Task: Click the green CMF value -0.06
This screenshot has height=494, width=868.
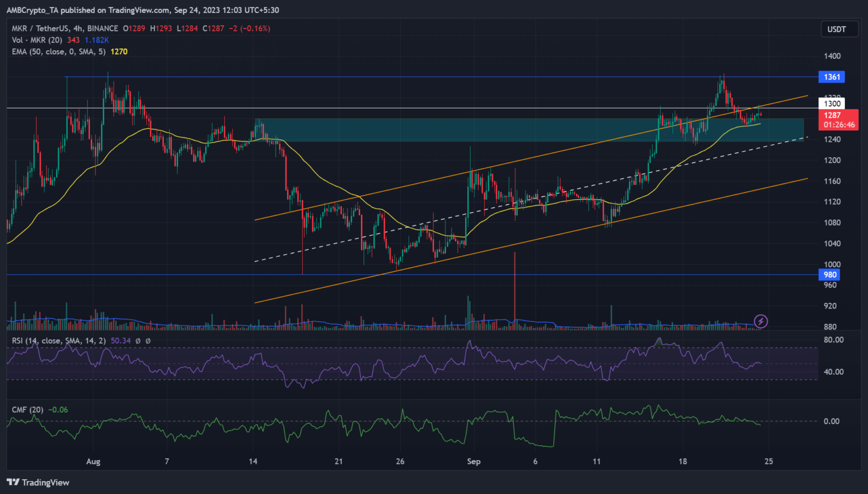Action: tap(58, 410)
